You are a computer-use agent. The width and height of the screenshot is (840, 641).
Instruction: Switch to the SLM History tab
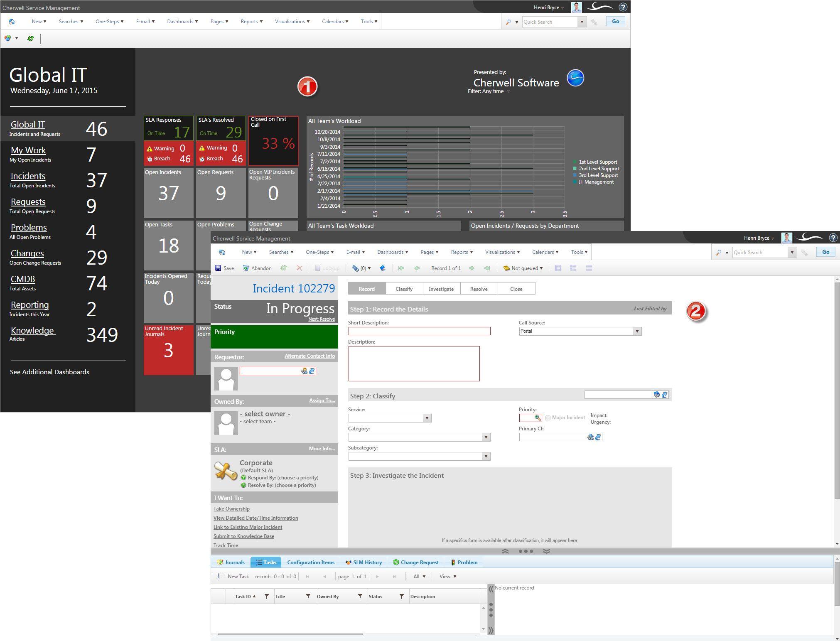(364, 562)
